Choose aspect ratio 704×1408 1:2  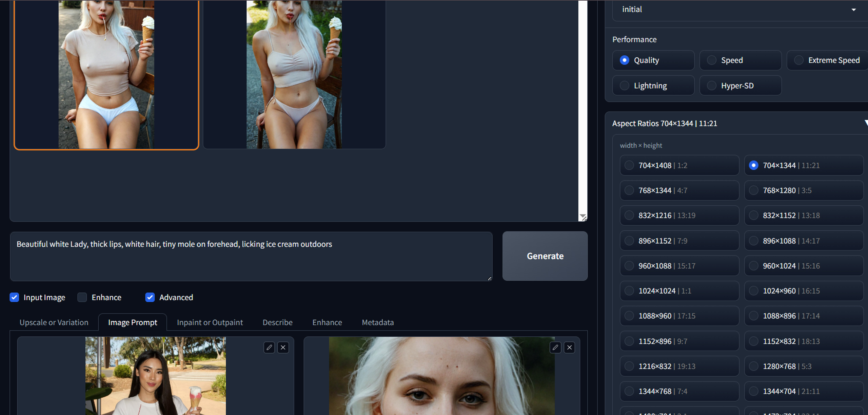(679, 165)
